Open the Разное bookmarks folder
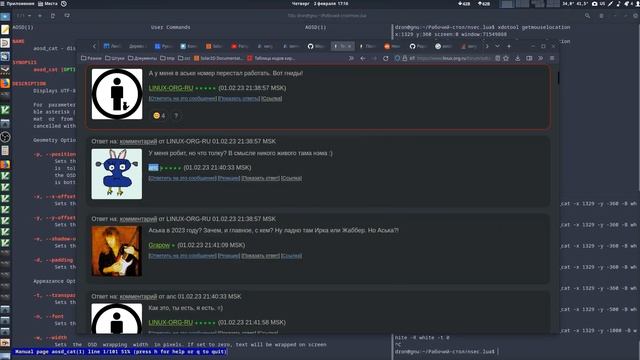640x360 pixels. click(91, 58)
